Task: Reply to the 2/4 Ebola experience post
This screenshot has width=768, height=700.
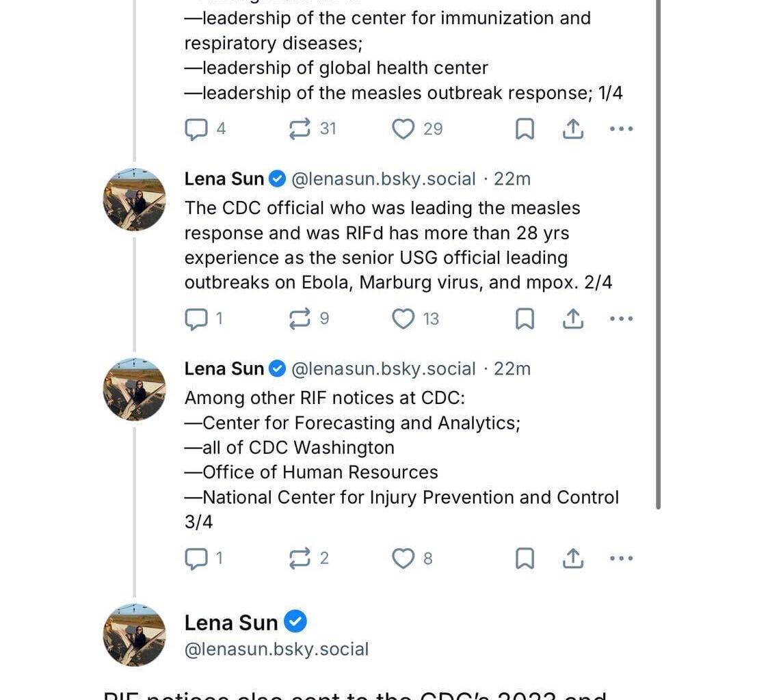Action: click(196, 319)
